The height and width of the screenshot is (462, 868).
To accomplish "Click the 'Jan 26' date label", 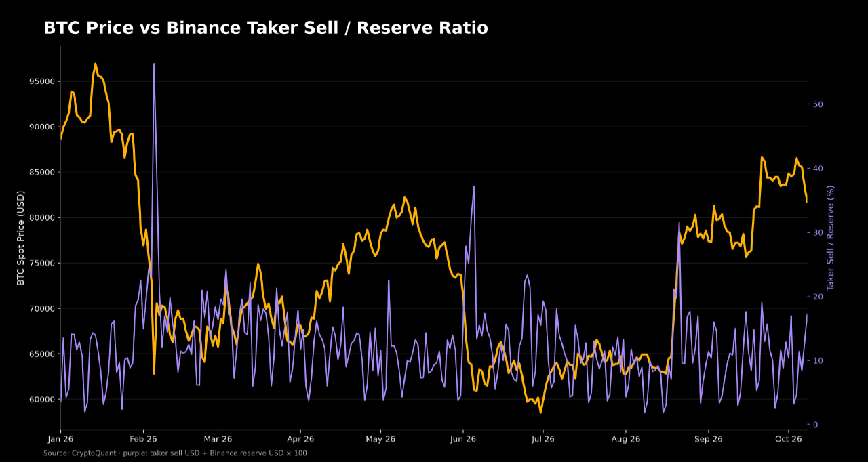I will click(x=60, y=439).
